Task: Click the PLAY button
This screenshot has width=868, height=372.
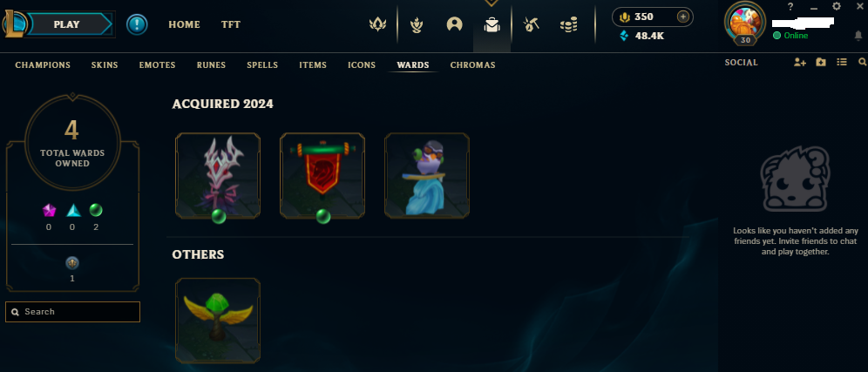Action: click(67, 24)
